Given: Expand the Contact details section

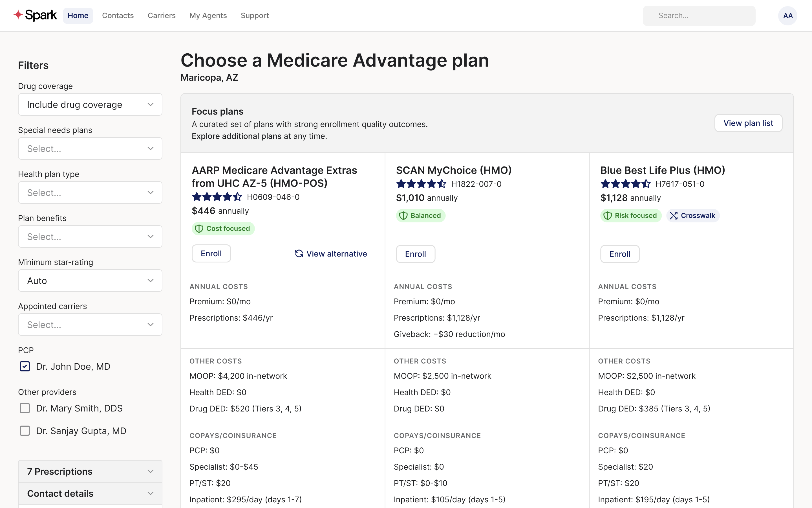Looking at the screenshot, I should pyautogui.click(x=90, y=494).
